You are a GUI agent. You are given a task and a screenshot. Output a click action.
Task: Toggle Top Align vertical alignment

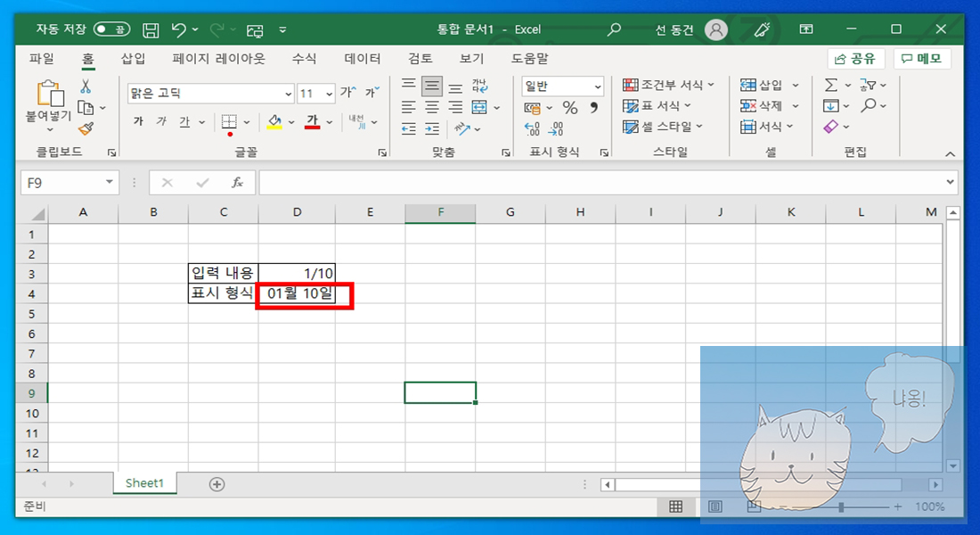coord(409,86)
